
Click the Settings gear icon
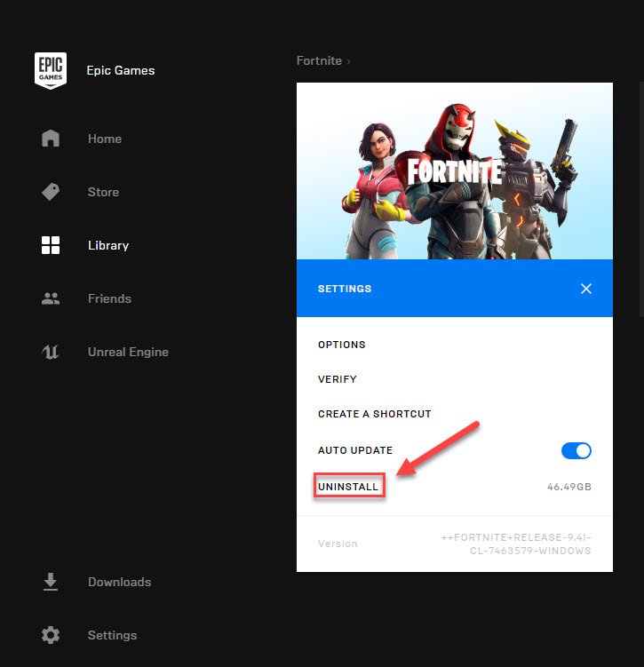tap(51, 635)
